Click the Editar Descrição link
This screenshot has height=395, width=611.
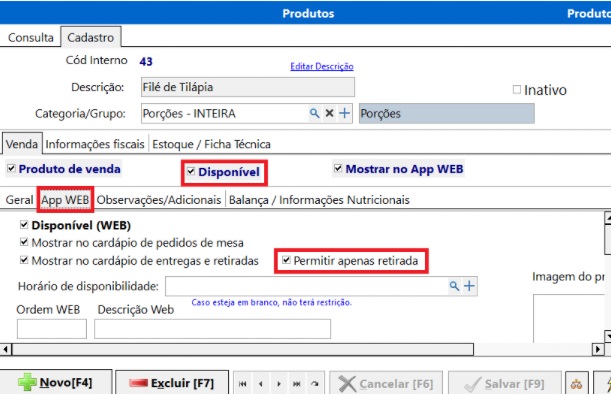pos(322,66)
